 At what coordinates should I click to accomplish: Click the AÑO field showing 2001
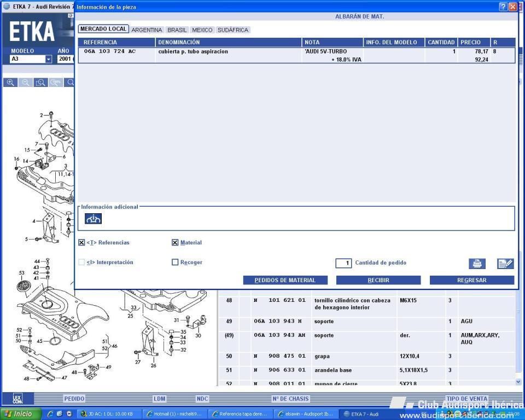click(65, 59)
